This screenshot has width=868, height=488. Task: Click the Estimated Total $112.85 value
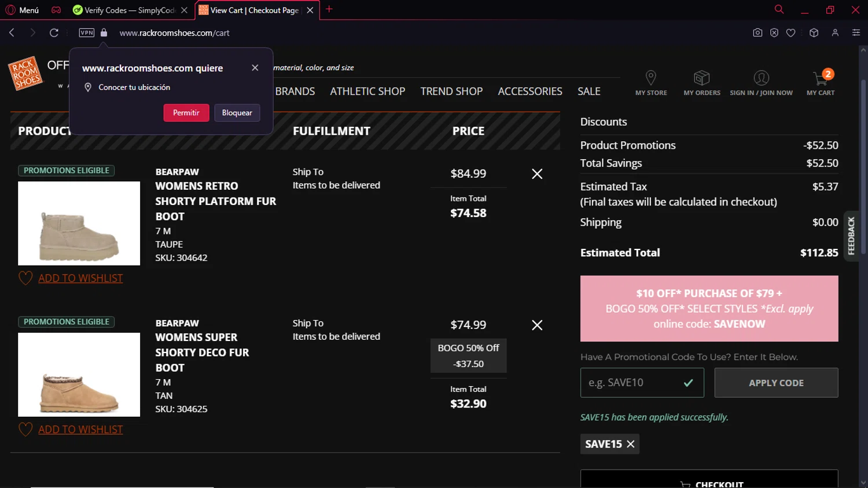click(819, 253)
